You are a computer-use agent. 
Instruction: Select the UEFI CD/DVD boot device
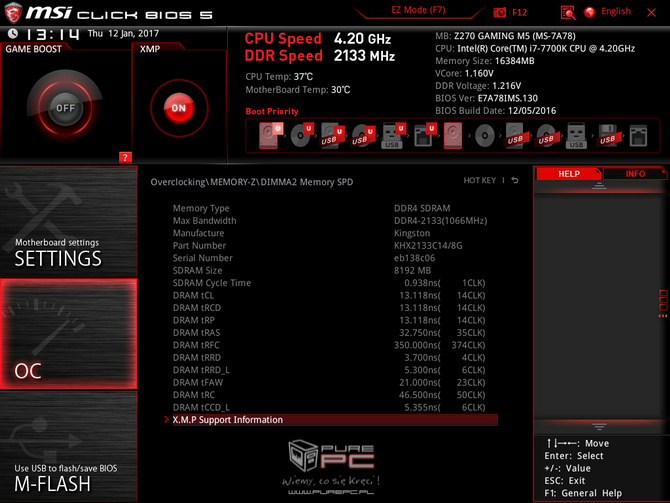coord(302,135)
